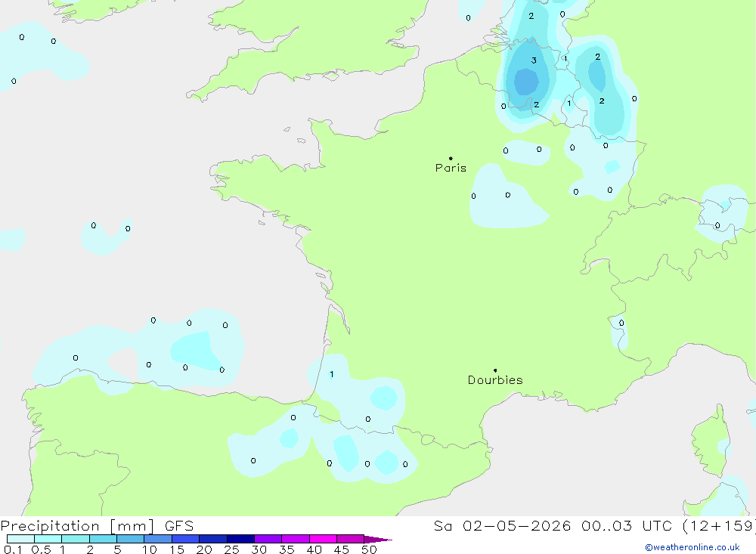
Task: Pick the 2–5 mm legend swatch
Action: [x=103, y=539]
